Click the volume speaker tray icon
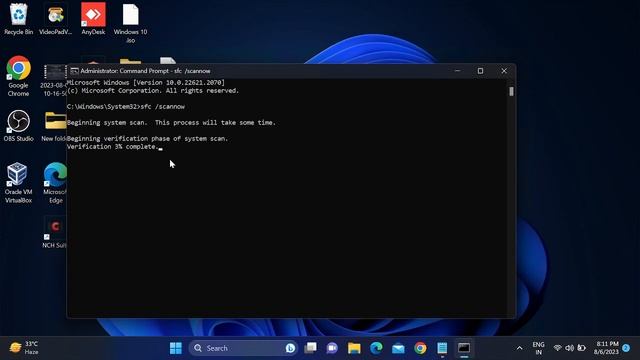The height and width of the screenshot is (360, 640). 569,348
